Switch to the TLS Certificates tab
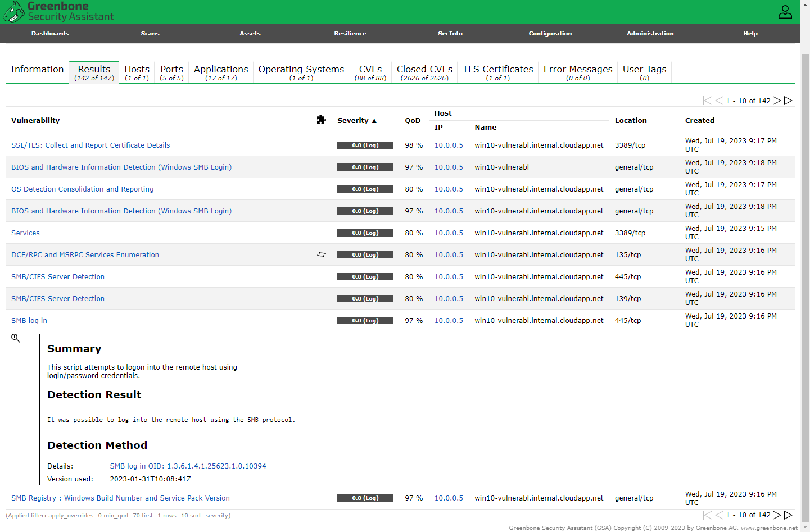810x532 pixels. click(498, 72)
